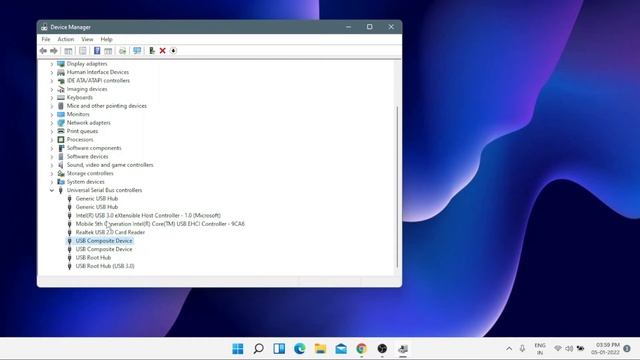Select the second USB Composite Device entry

click(104, 249)
